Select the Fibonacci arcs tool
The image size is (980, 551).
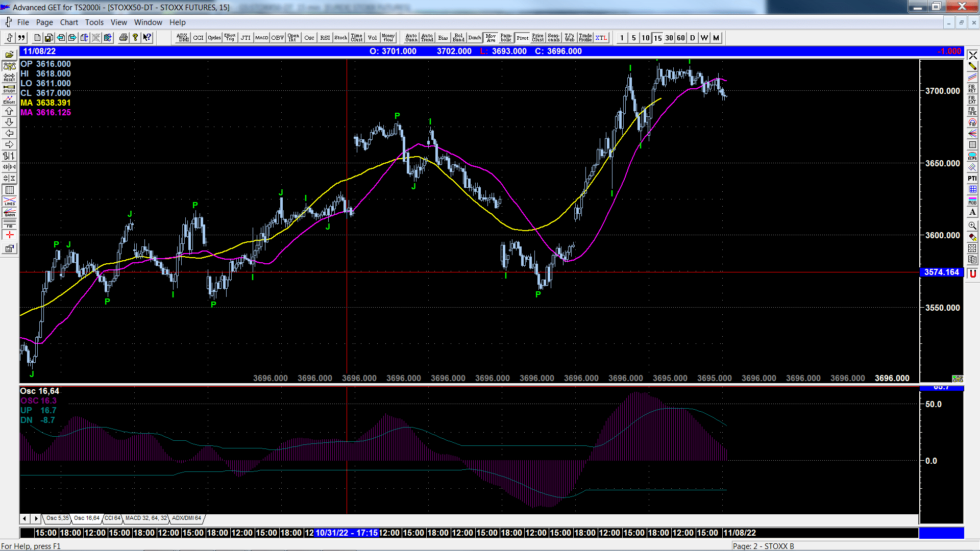pyautogui.click(x=972, y=122)
